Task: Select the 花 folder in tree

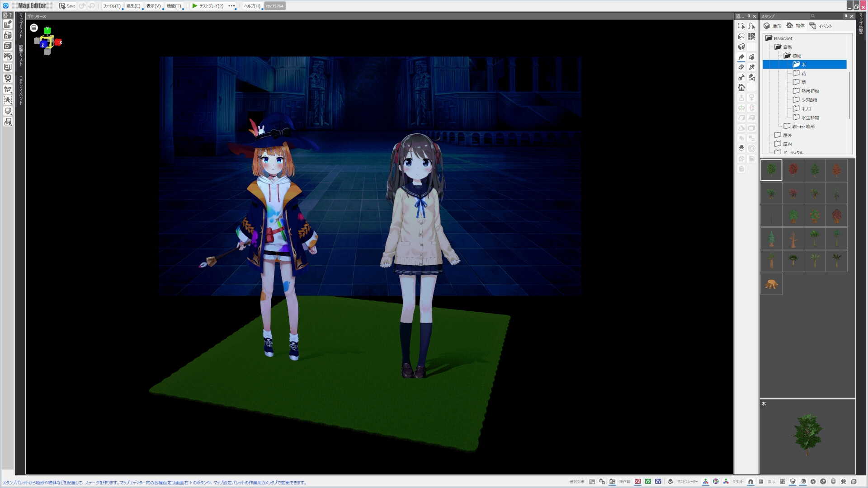Action: pos(799,73)
